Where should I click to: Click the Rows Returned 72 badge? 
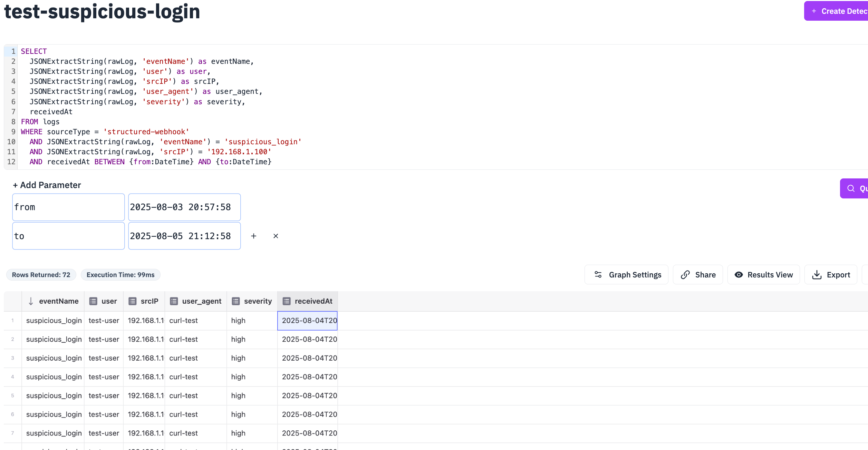(41, 275)
